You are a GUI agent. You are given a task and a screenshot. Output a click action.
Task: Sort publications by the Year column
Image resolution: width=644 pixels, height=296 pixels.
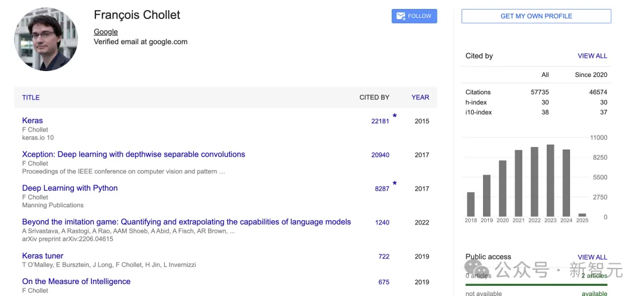(420, 98)
